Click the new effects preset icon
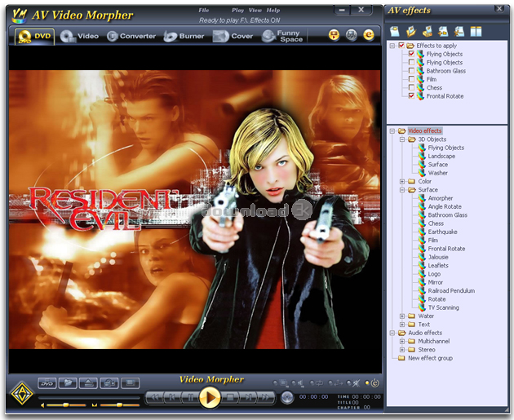The image size is (514, 420). click(395, 32)
